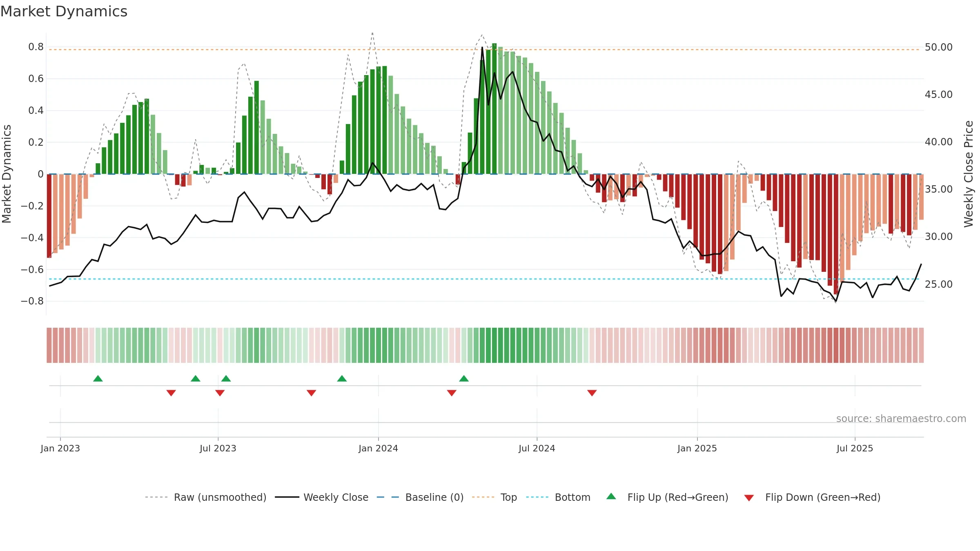The height and width of the screenshot is (551, 980).
Task: Click the green flip-up marker before Jan 2024
Action: 342,378
